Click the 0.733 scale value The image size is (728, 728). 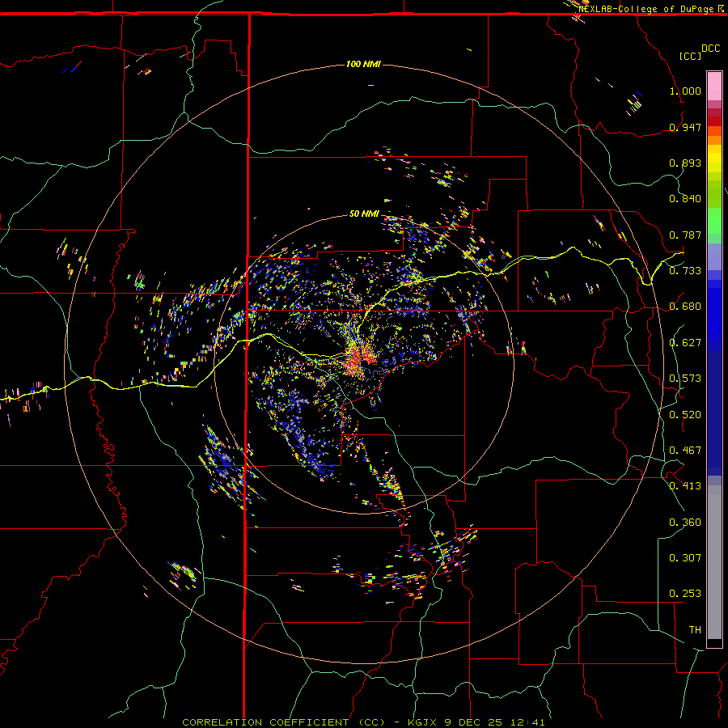tap(685, 271)
